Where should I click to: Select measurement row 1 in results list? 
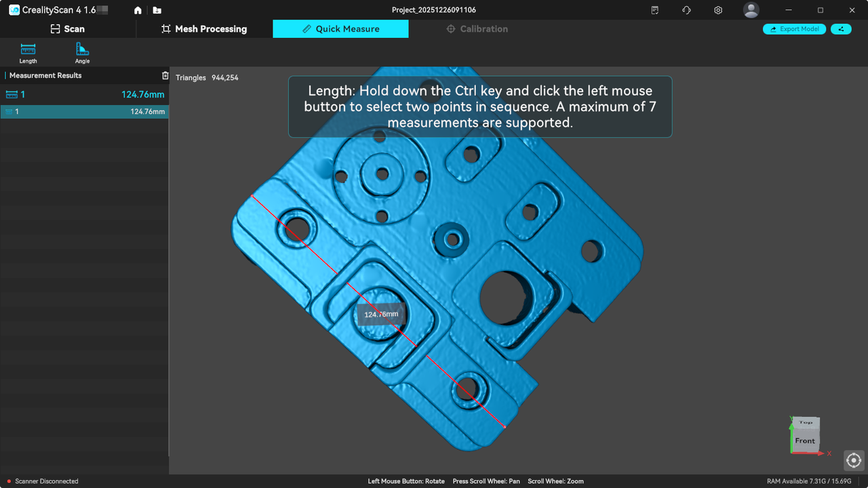(x=84, y=112)
